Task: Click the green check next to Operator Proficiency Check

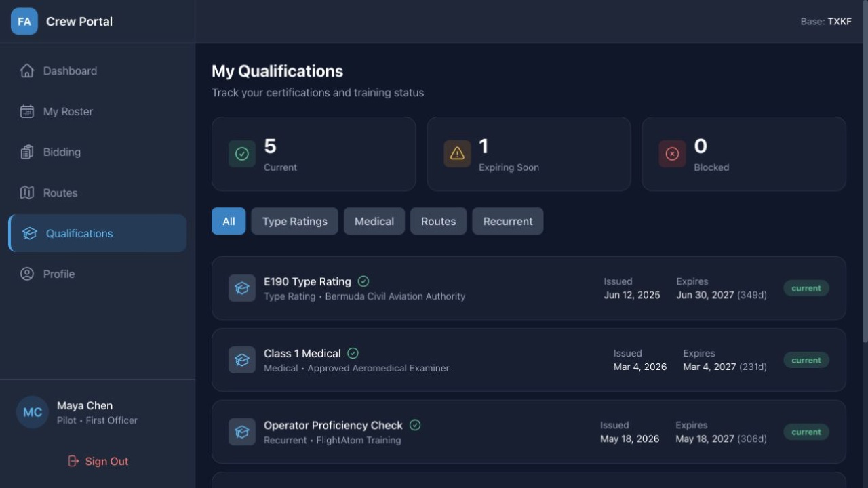Action: [x=415, y=425]
